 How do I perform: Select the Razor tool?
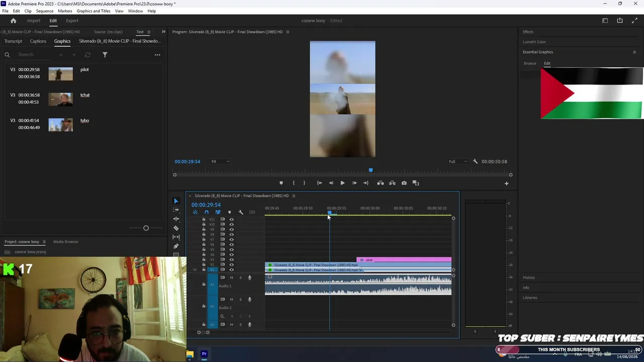pos(176,228)
